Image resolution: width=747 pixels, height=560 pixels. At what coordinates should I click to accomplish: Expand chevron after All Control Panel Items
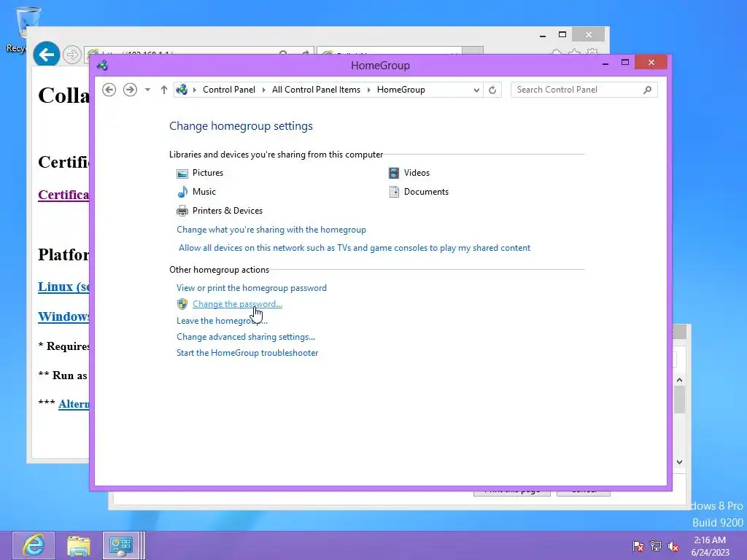coord(368,90)
